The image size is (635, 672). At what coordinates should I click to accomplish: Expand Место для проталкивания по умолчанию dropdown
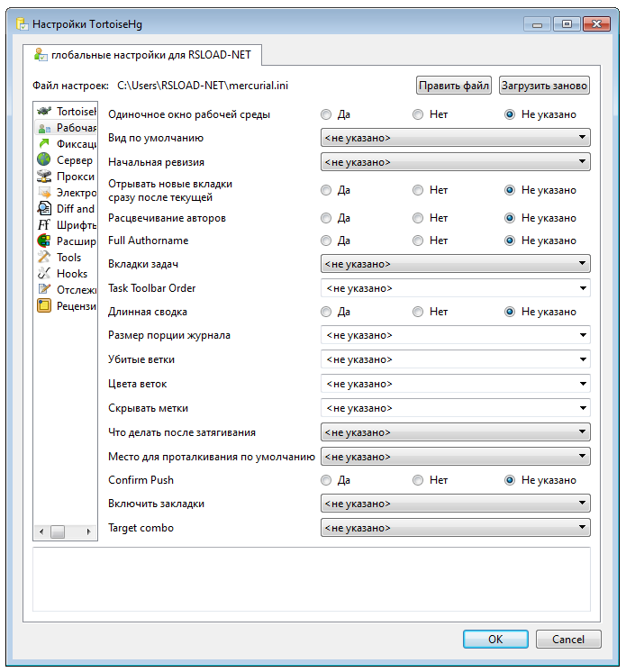(456, 457)
